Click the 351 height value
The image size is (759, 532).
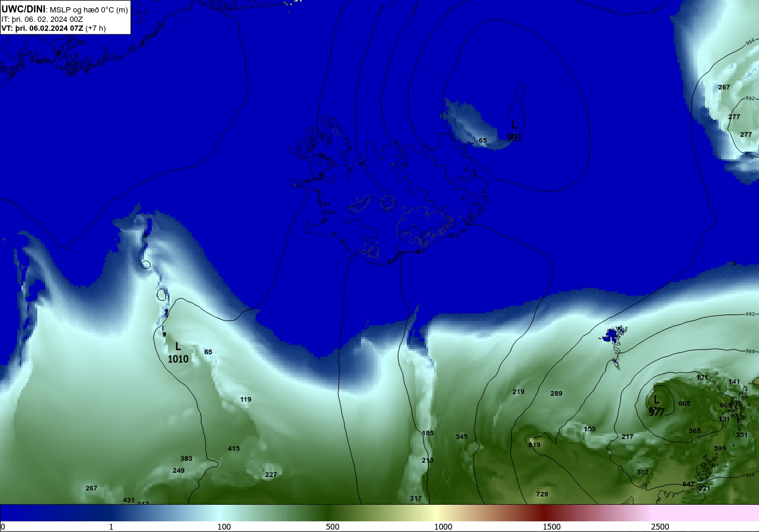coord(742,435)
